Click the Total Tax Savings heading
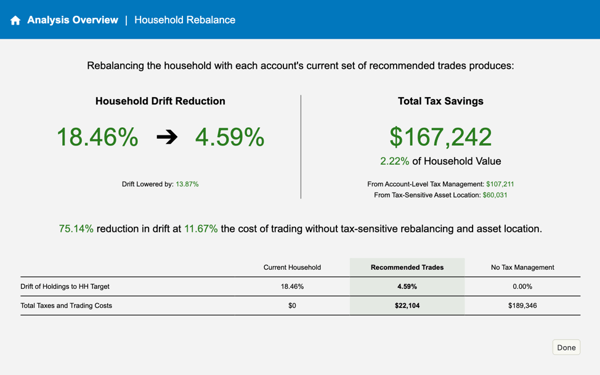Image resolution: width=600 pixels, height=375 pixels. [440, 101]
